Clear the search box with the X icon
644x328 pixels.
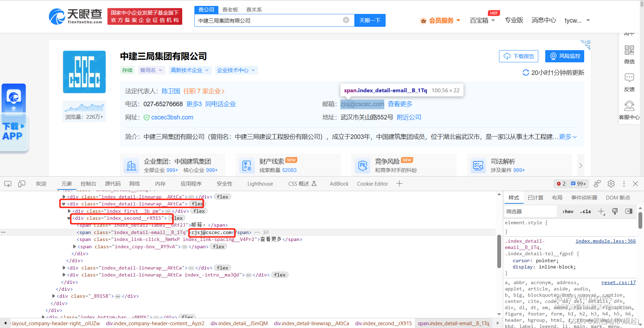(x=346, y=20)
